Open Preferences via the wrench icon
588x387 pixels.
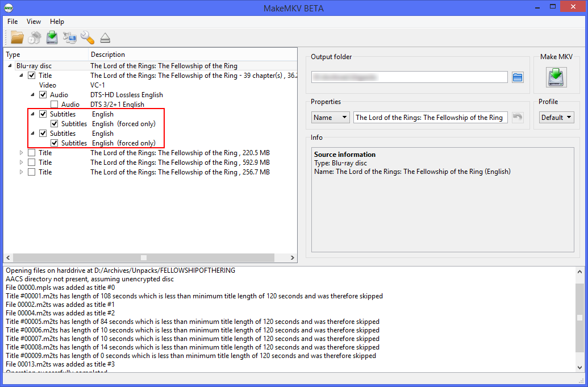(87, 38)
